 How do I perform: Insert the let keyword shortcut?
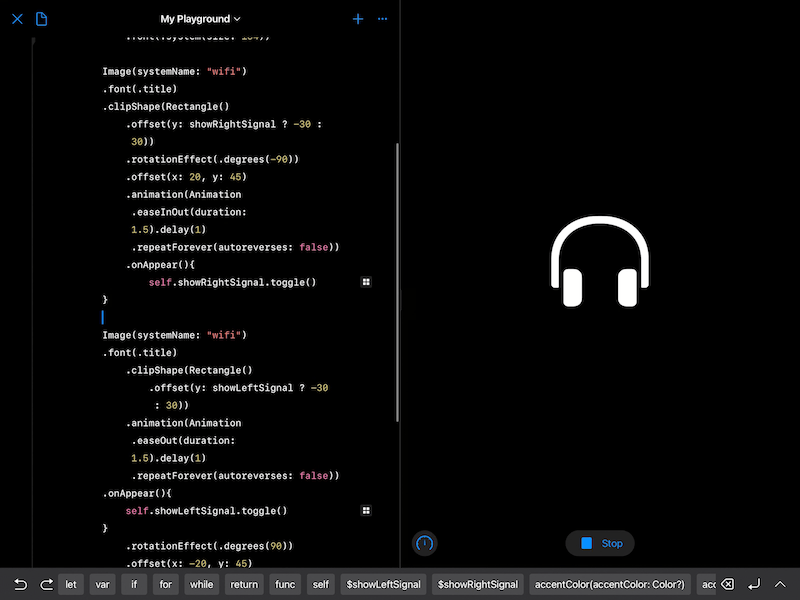click(x=71, y=584)
